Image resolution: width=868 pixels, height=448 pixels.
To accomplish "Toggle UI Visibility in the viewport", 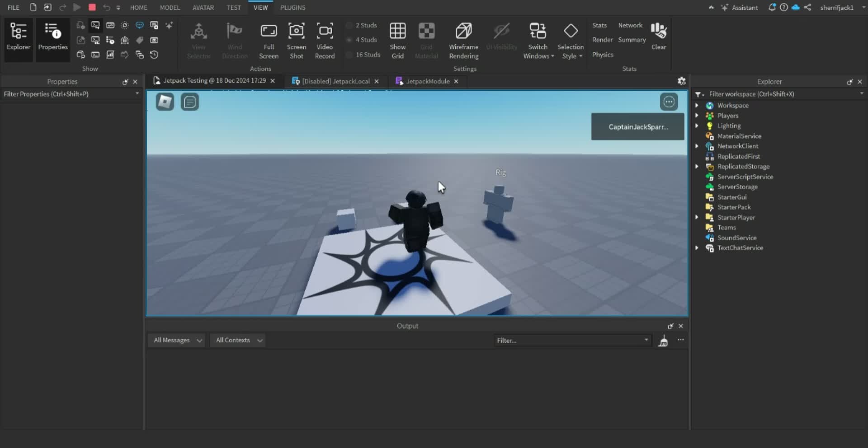I will (x=501, y=40).
